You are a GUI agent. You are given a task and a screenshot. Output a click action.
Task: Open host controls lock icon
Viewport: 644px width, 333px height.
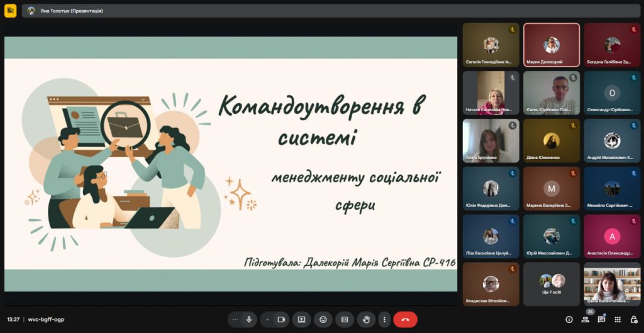pos(634,319)
